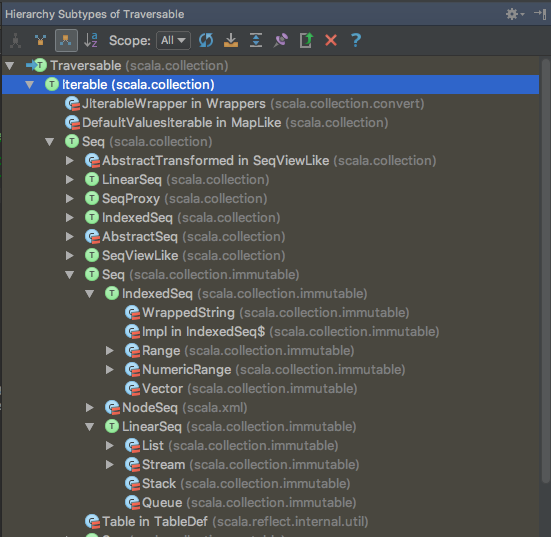Open the Help question mark

(x=356, y=40)
